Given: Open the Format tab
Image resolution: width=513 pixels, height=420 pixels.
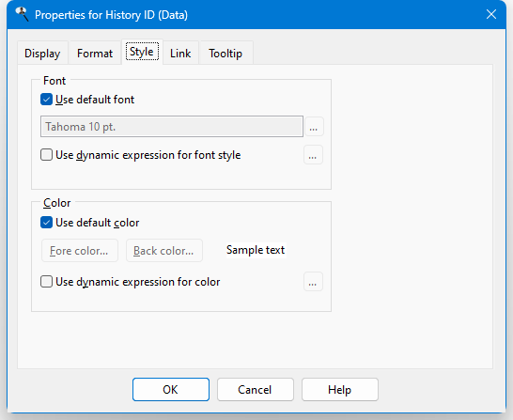Looking at the screenshot, I should [x=95, y=53].
